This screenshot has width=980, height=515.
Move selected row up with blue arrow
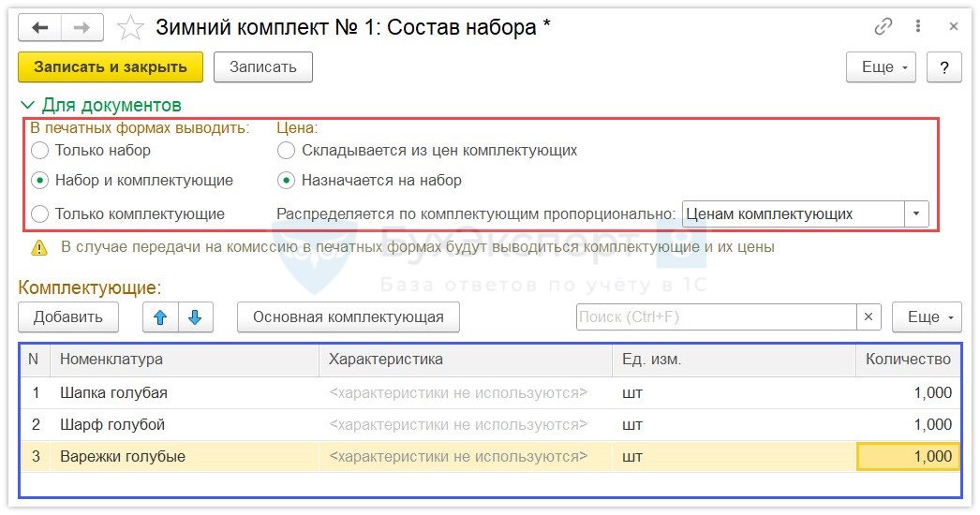[160, 317]
